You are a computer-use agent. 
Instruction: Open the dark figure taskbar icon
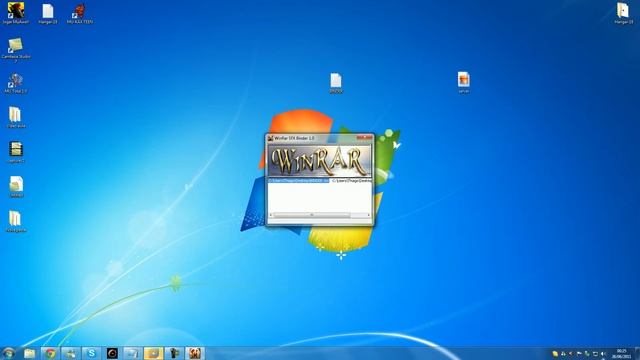(x=174, y=353)
